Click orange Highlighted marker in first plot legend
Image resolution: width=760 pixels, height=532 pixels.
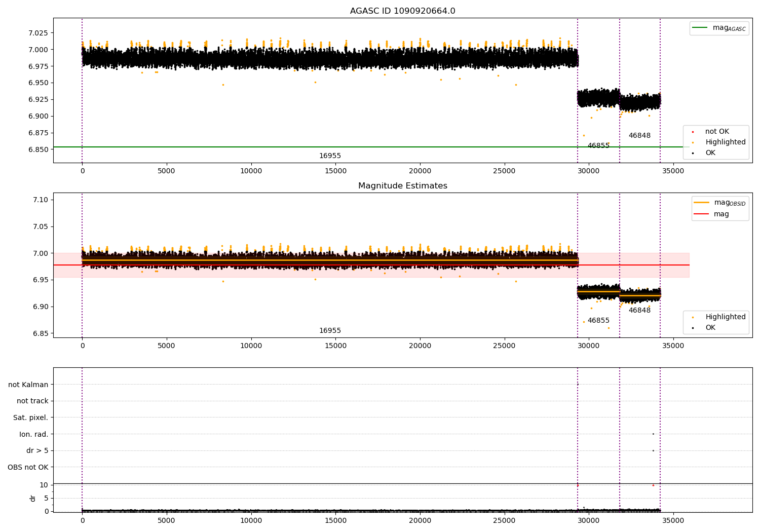(693, 142)
